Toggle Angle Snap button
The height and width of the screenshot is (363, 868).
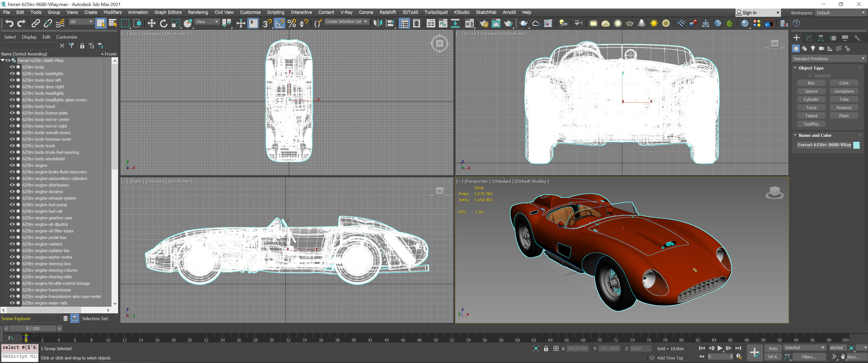click(x=280, y=23)
